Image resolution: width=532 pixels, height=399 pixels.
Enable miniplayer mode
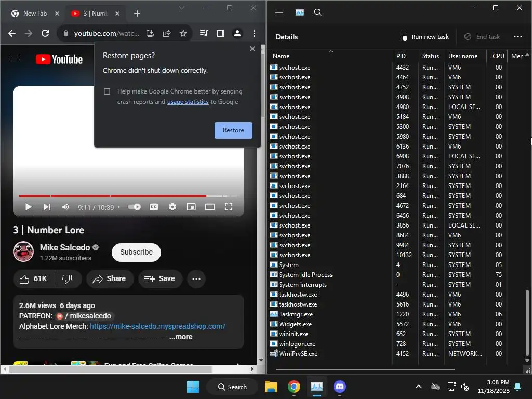point(191,207)
